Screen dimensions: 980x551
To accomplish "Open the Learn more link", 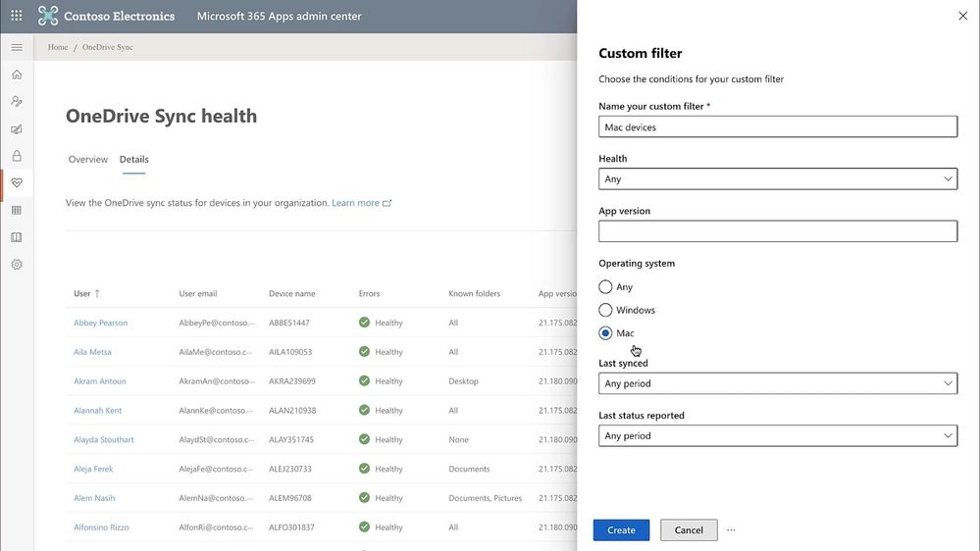I will (355, 203).
